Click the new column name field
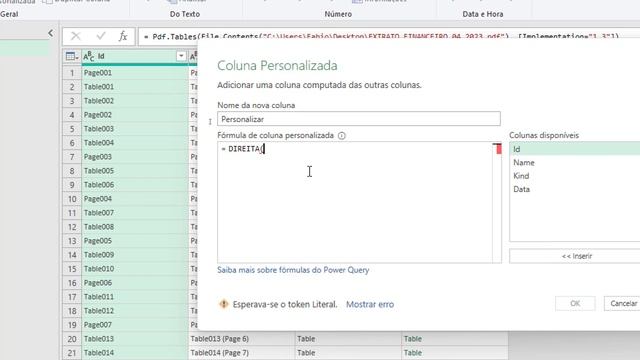640x360 pixels. click(x=358, y=119)
